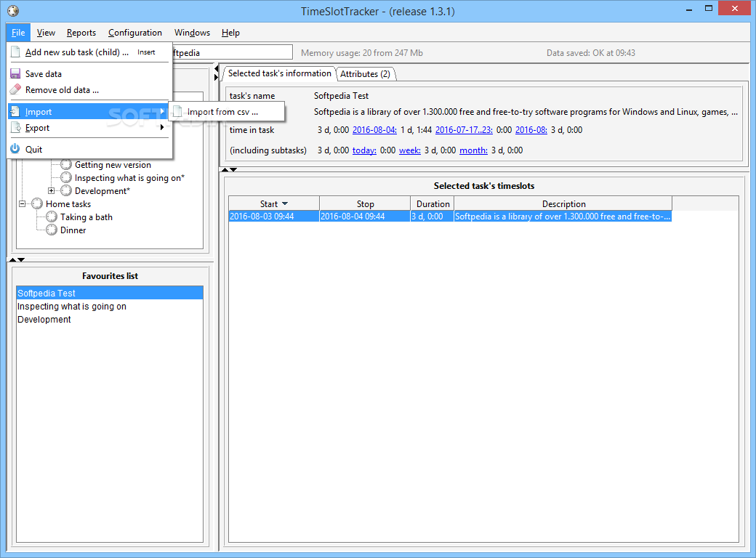Select Inspecting what is going on favourite
The width and height of the screenshot is (756, 558).
pos(110,306)
